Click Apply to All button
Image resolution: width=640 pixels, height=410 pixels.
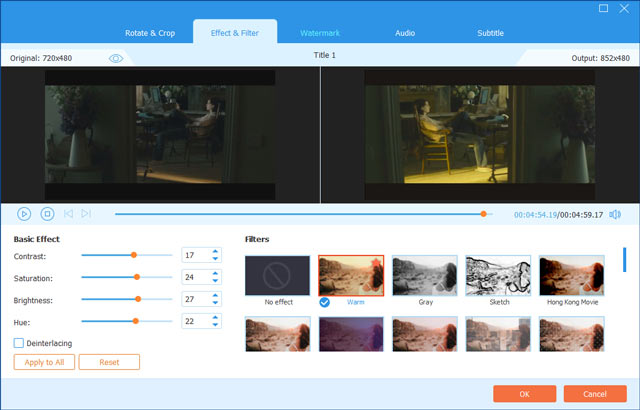[x=44, y=362]
